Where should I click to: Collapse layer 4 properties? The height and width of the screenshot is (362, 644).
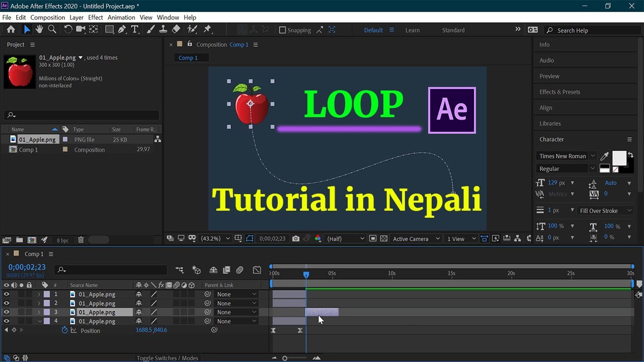[x=39, y=321]
